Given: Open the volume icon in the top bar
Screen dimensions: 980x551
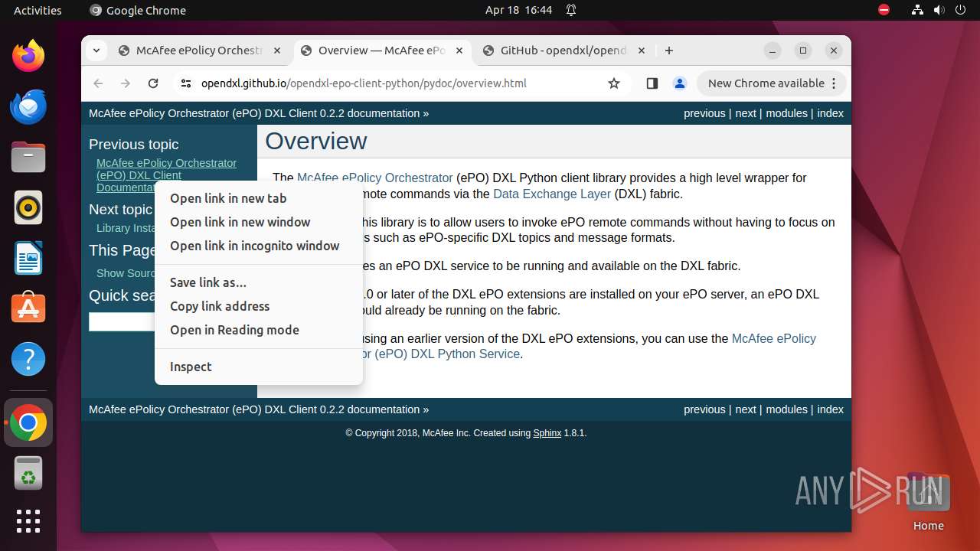Looking at the screenshot, I should coord(939,10).
